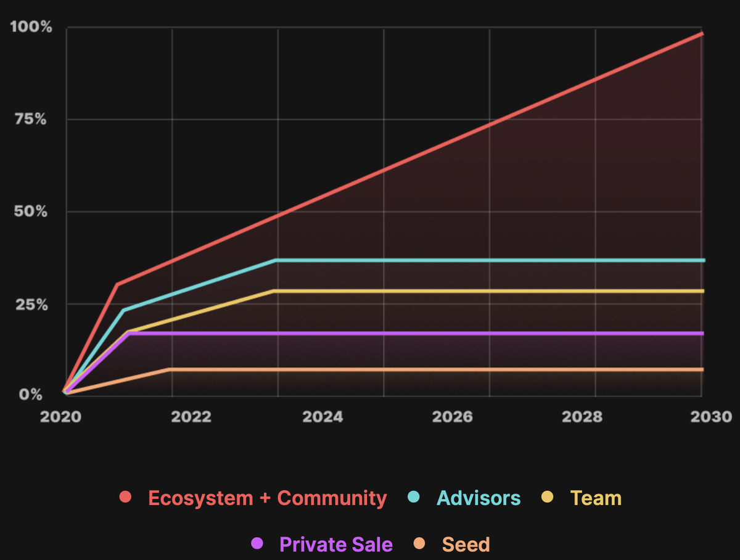Toggle the Ecosystem + Community series label
Screen dimensions: 740x560
[x=268, y=498]
